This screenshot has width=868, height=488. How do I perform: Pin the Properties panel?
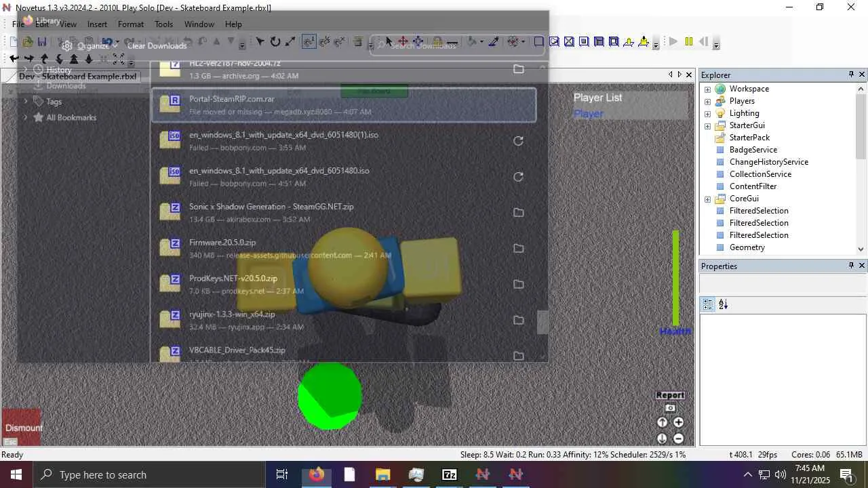pos(851,266)
